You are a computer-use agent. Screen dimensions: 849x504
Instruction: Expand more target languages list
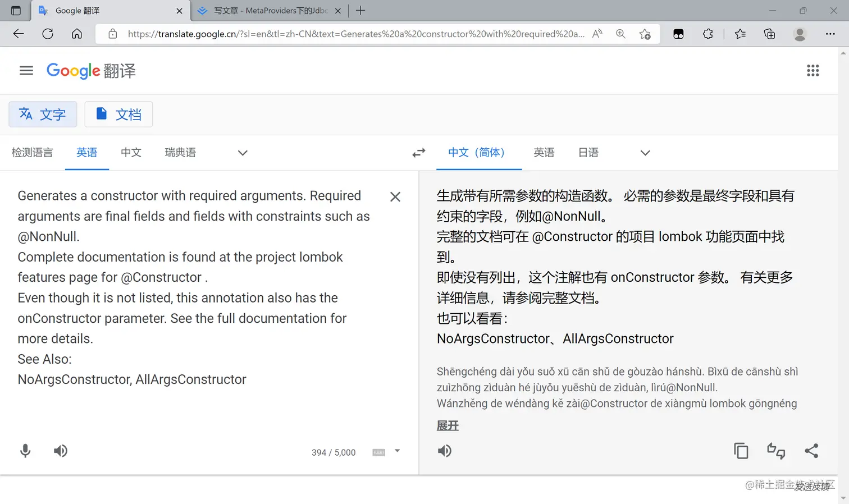(x=645, y=153)
